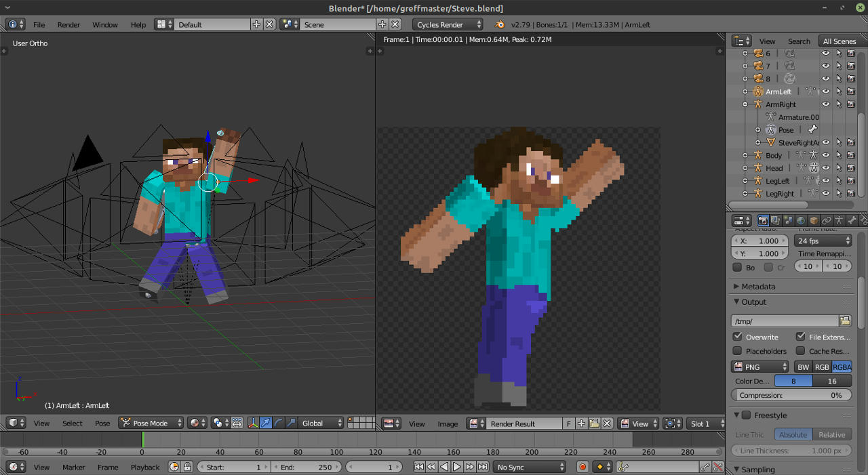Open the Pose menu in 3D view header
The height and width of the screenshot is (475, 868).
[102, 423]
